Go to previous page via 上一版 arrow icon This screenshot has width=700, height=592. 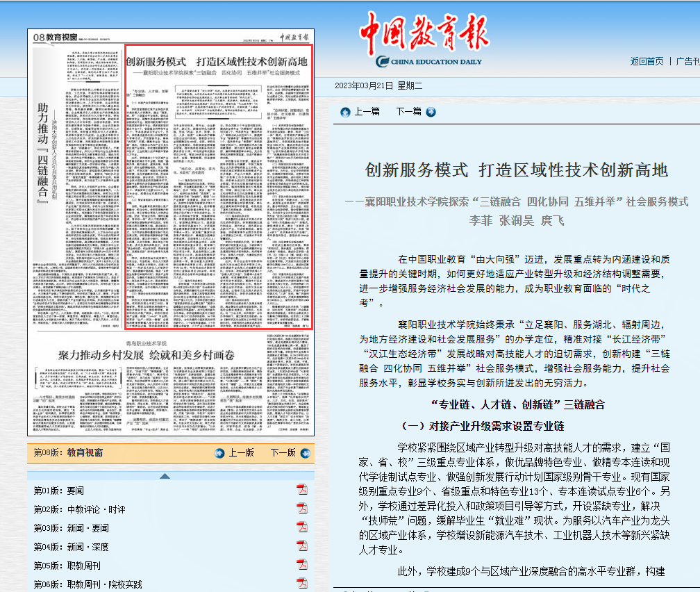pyautogui.click(x=219, y=454)
